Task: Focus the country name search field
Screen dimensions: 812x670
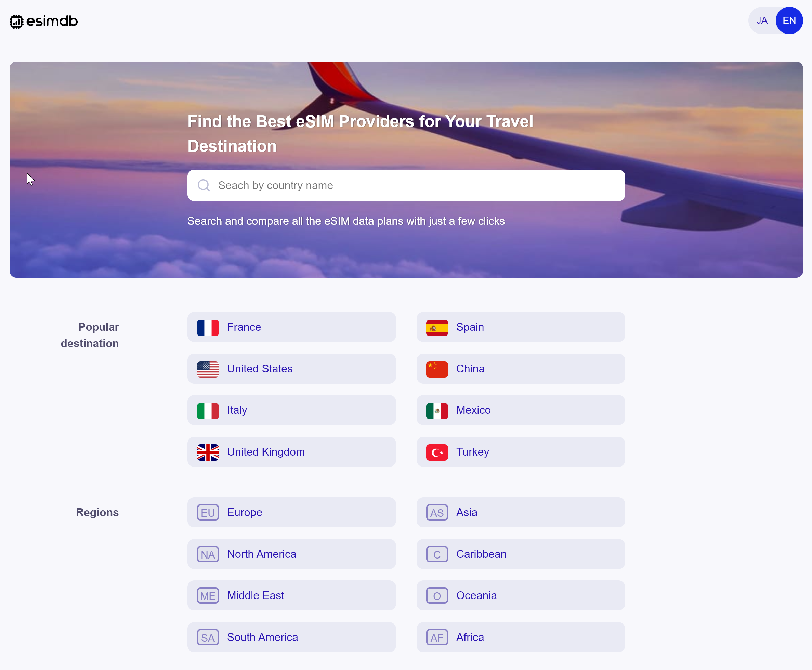Action: point(417,186)
